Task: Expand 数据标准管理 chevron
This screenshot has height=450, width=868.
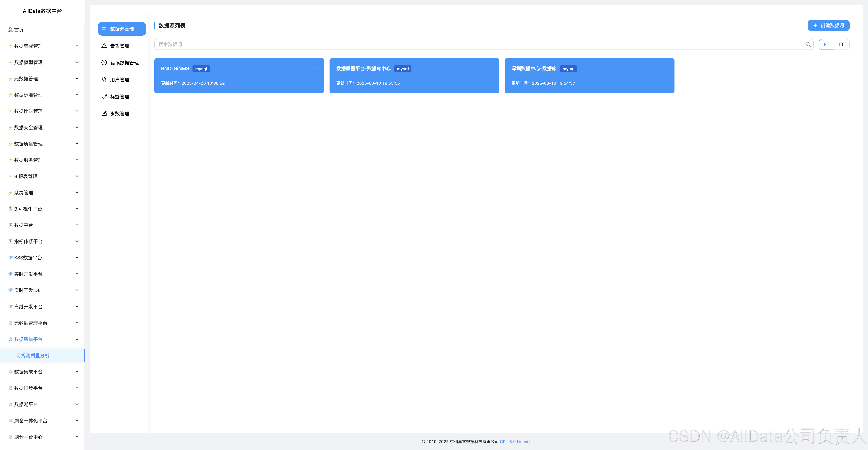Action: 77,95
